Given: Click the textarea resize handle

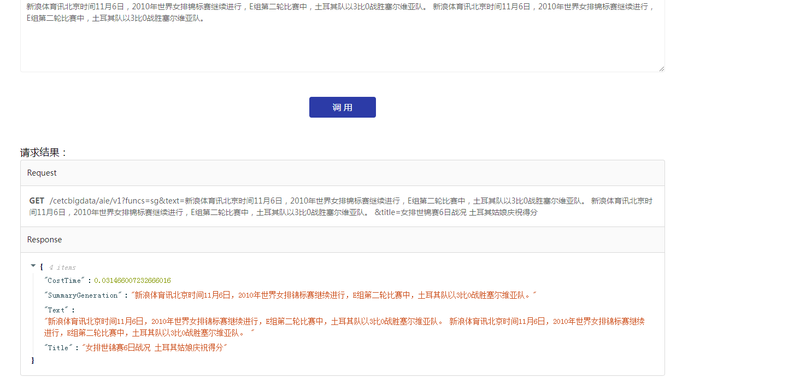Looking at the screenshot, I should click(x=661, y=68).
